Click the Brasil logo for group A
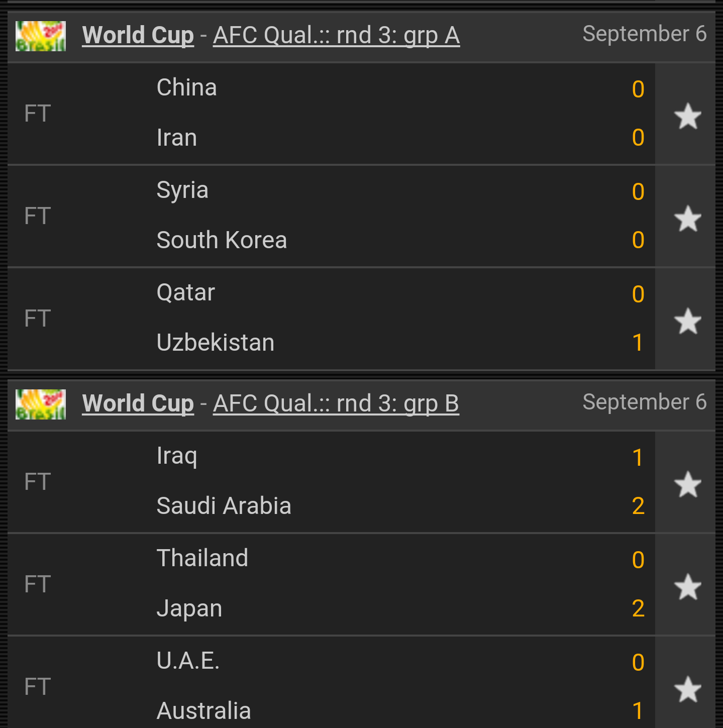The image size is (723, 728). (41, 36)
